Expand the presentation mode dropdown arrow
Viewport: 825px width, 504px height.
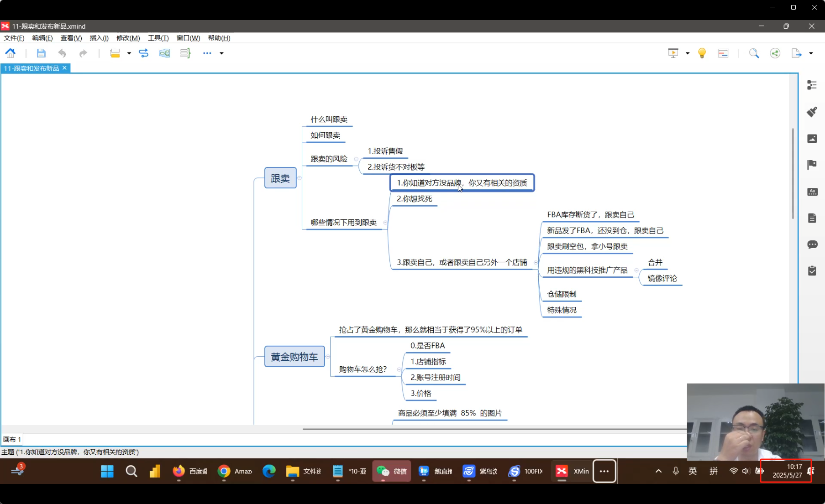(687, 53)
